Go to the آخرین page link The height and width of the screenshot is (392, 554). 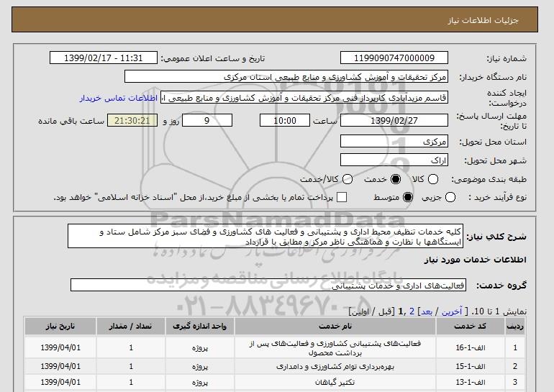click(452, 311)
